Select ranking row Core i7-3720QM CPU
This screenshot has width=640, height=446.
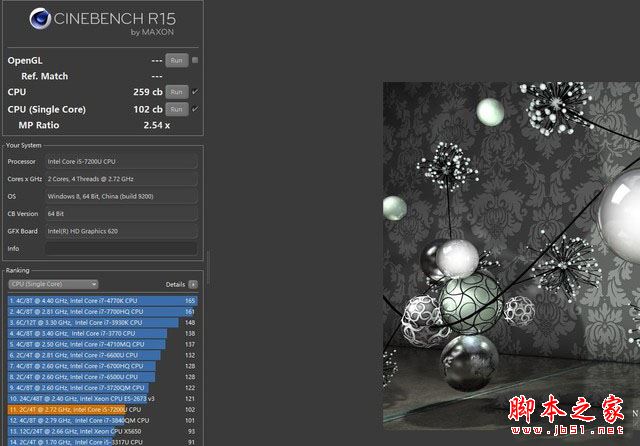point(102,388)
